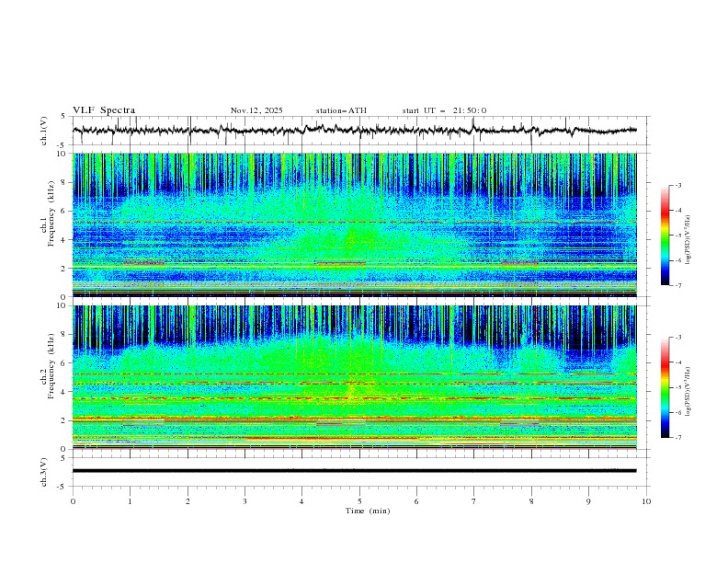Click ch.2 frequency axis tick label "8"
The width and height of the screenshot is (728, 563).
click(64, 335)
